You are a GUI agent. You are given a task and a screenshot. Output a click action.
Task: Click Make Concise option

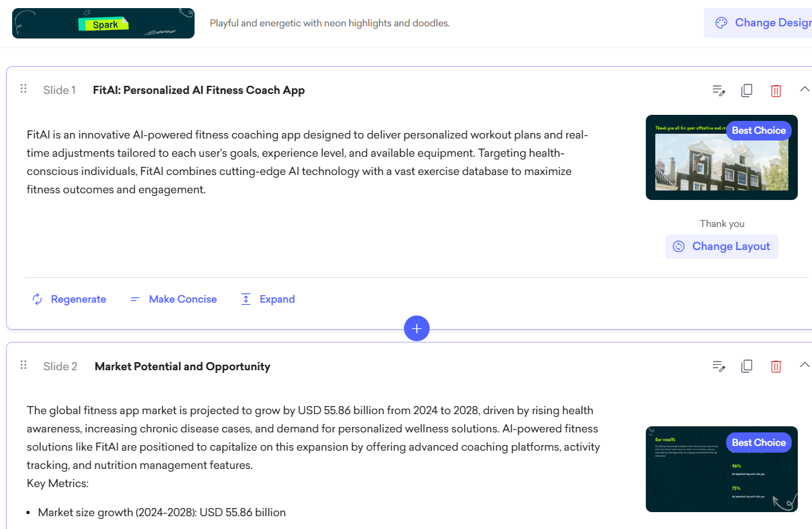point(173,299)
